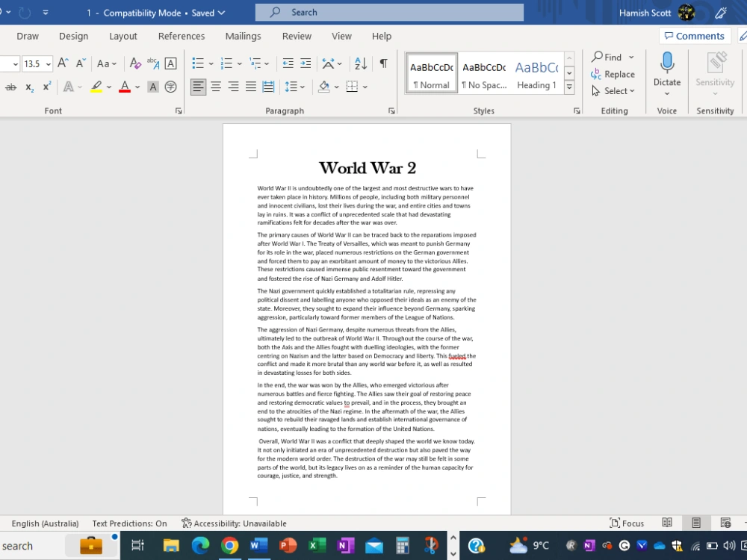Increase font size with Grow Font icon

[63, 63]
